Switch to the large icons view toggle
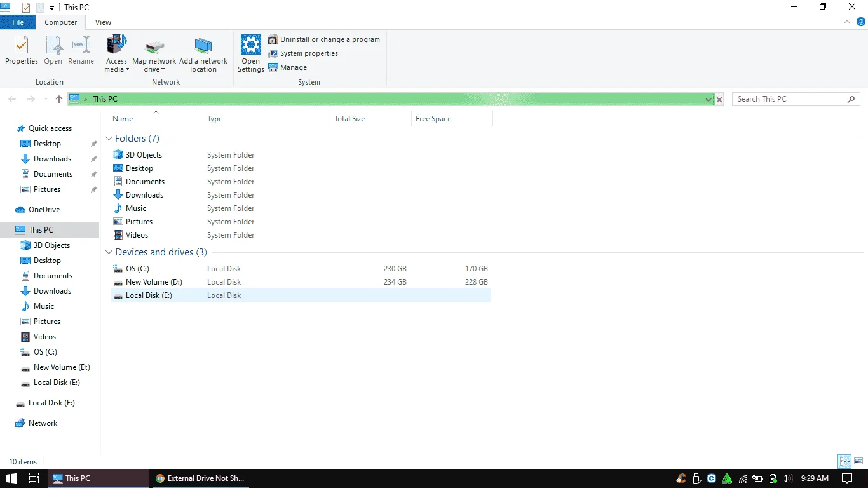The height and width of the screenshot is (488, 868). pos(858,462)
